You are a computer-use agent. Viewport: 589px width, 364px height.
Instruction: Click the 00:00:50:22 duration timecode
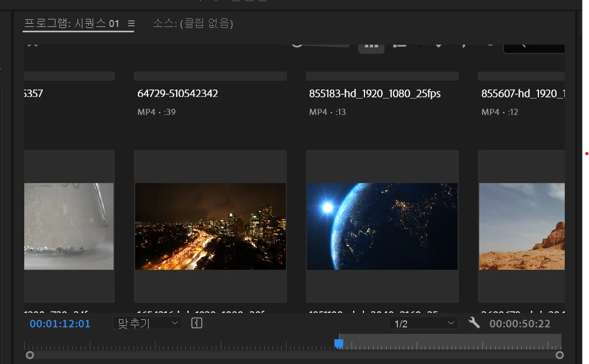pyautogui.click(x=520, y=324)
